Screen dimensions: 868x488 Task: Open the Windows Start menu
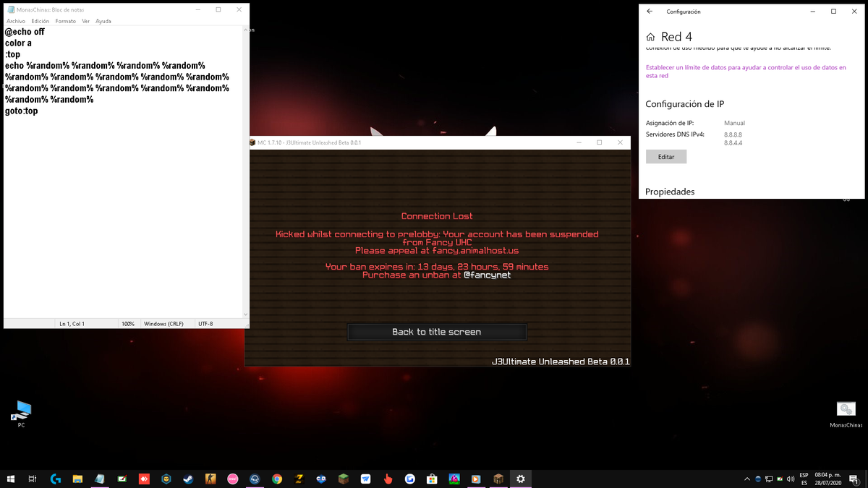point(11,479)
